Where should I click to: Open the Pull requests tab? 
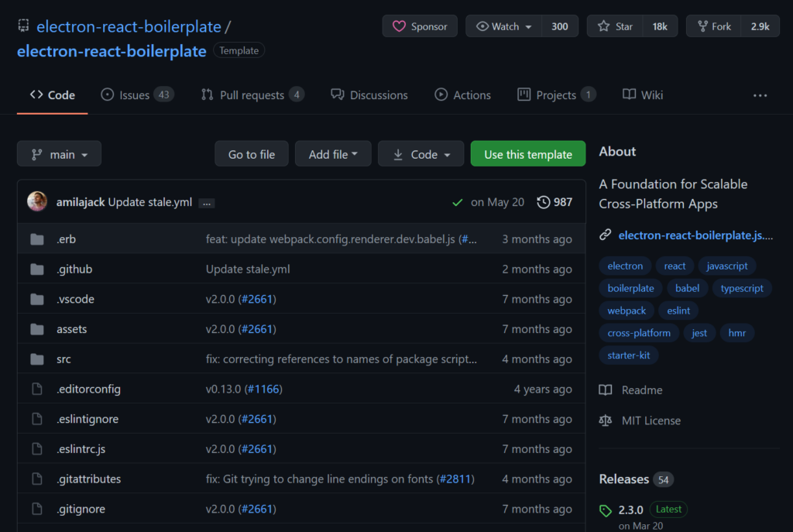click(x=252, y=95)
